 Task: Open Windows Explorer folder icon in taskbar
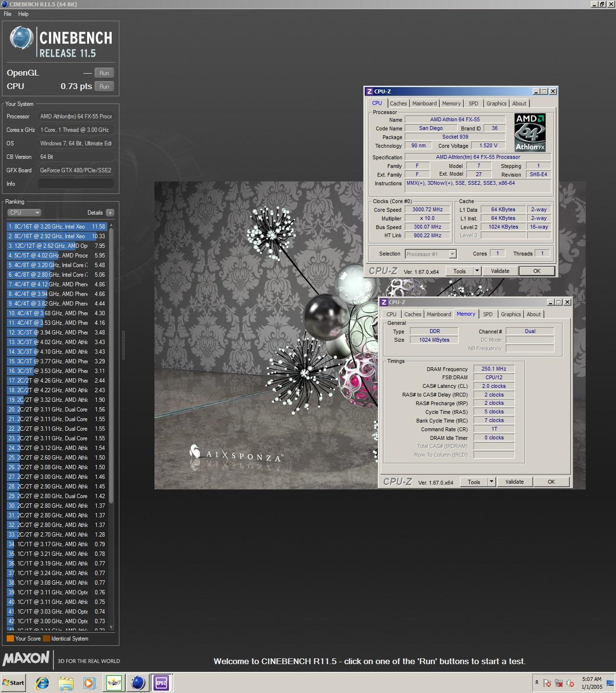point(66,682)
